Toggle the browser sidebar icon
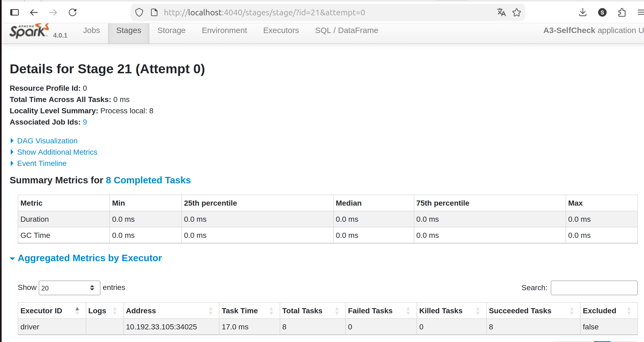 tap(15, 12)
